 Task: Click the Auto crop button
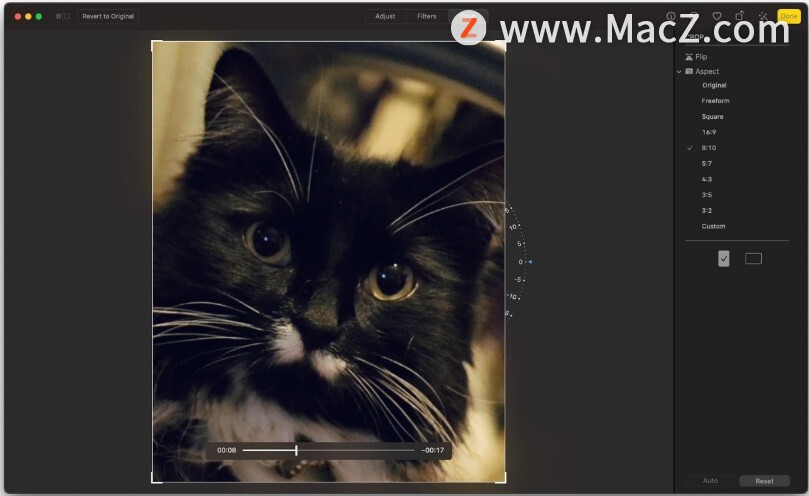(710, 481)
